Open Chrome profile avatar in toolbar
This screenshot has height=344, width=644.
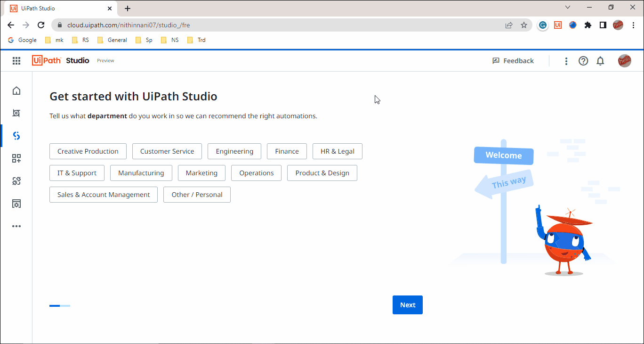(618, 25)
